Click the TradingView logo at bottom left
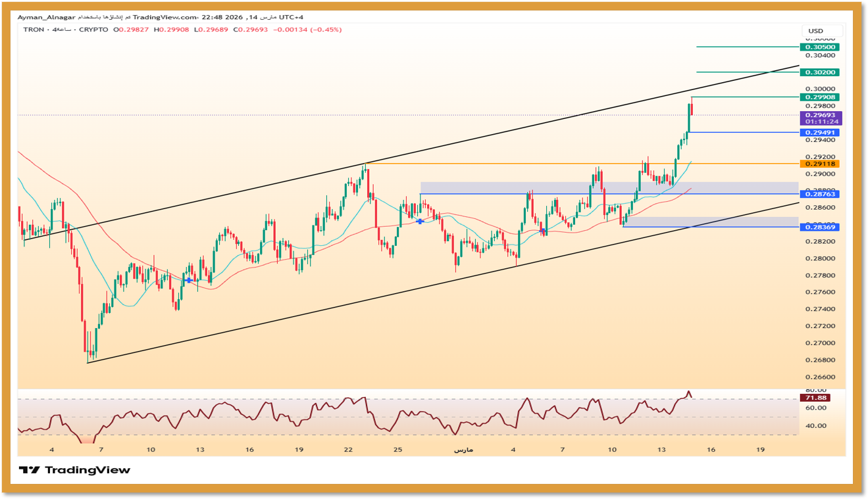 coord(74,470)
